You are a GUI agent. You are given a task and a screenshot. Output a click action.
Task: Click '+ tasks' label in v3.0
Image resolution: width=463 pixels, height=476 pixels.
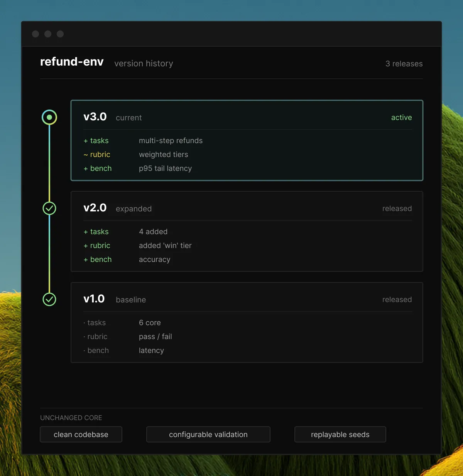[x=96, y=141]
